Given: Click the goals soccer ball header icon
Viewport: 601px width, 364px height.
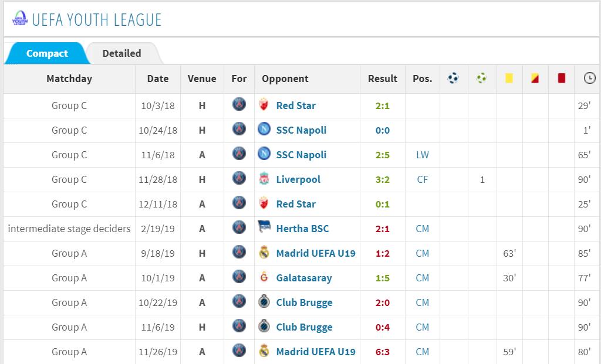Looking at the screenshot, I should point(453,78).
